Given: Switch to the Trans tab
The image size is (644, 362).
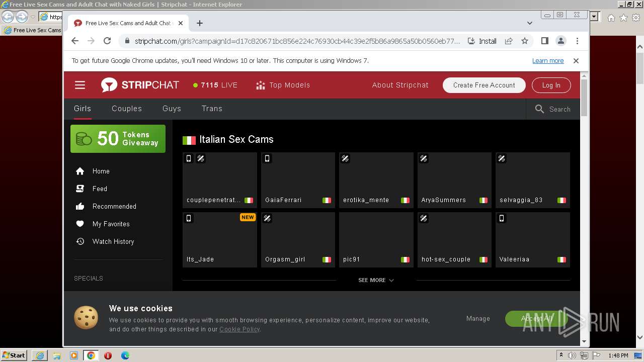Looking at the screenshot, I should [x=212, y=109].
